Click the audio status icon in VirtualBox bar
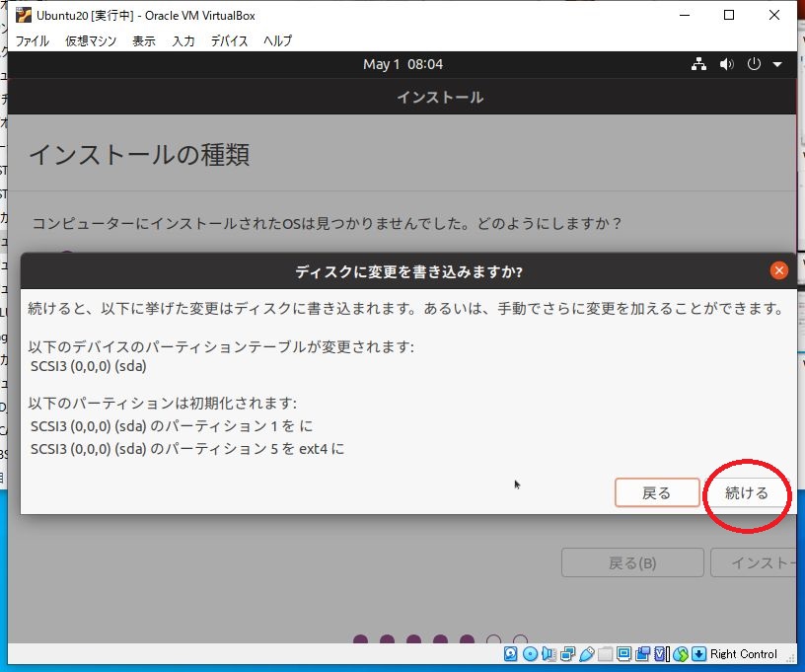The height and width of the screenshot is (672, 805). (549, 653)
